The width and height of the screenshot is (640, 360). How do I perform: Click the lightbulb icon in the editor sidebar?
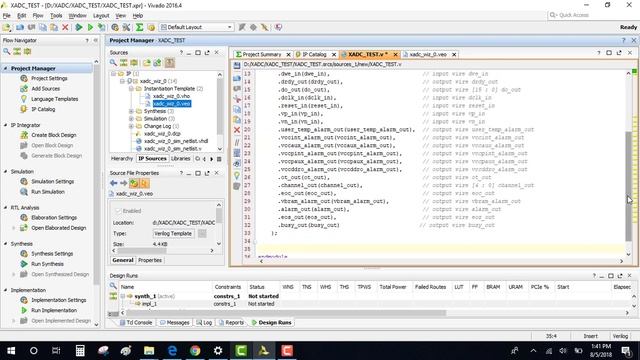237,176
